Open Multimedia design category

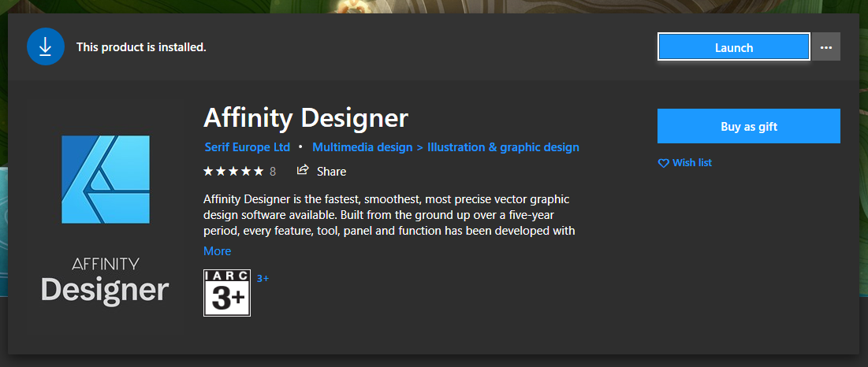(x=363, y=147)
